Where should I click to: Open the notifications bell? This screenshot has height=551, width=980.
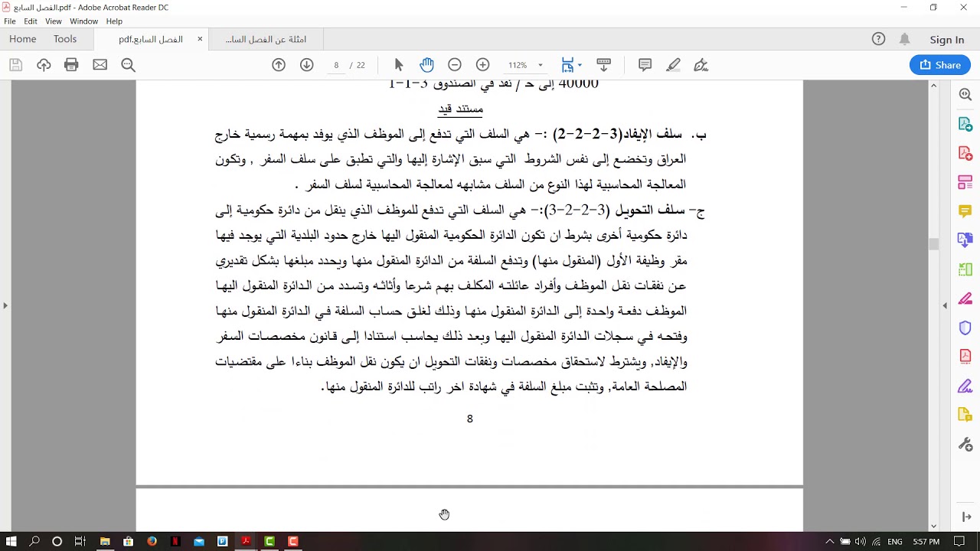pyautogui.click(x=904, y=39)
